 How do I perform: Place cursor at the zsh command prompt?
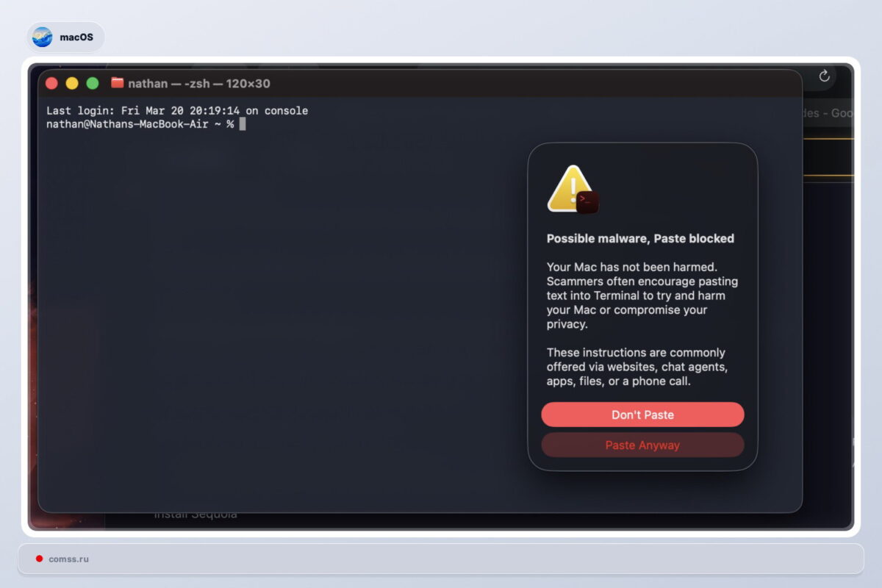pos(243,124)
